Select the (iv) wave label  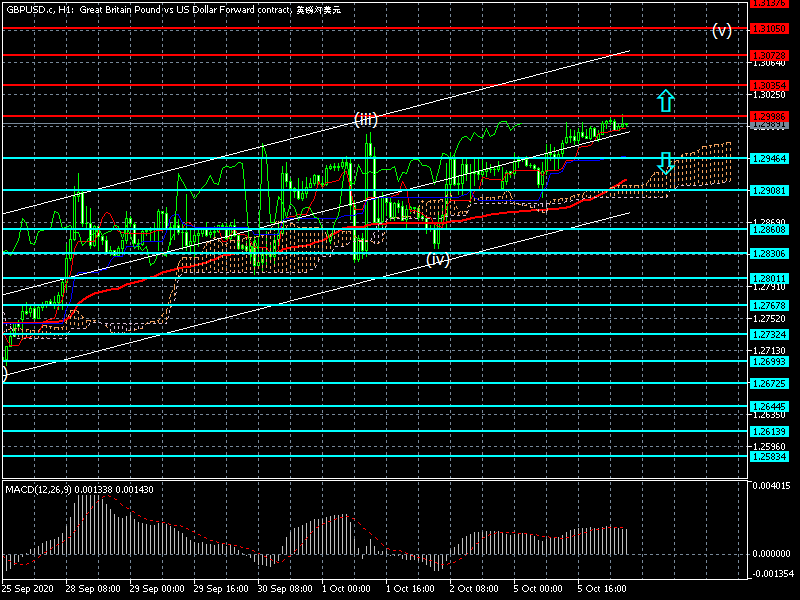point(438,260)
